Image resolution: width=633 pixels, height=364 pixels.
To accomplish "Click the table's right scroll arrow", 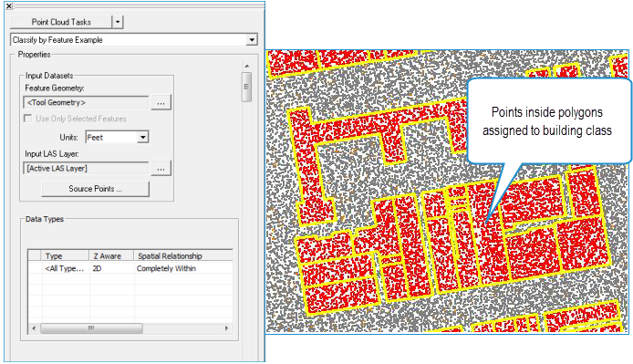I will 226,328.
